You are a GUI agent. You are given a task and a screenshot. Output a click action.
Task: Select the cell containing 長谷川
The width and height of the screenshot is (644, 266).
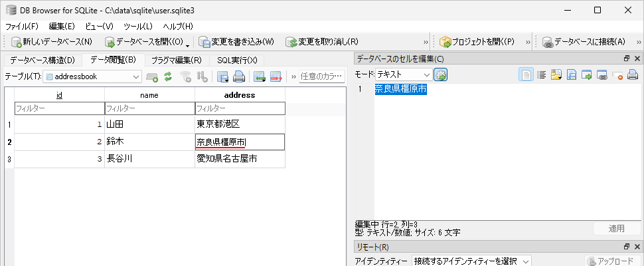(149, 159)
